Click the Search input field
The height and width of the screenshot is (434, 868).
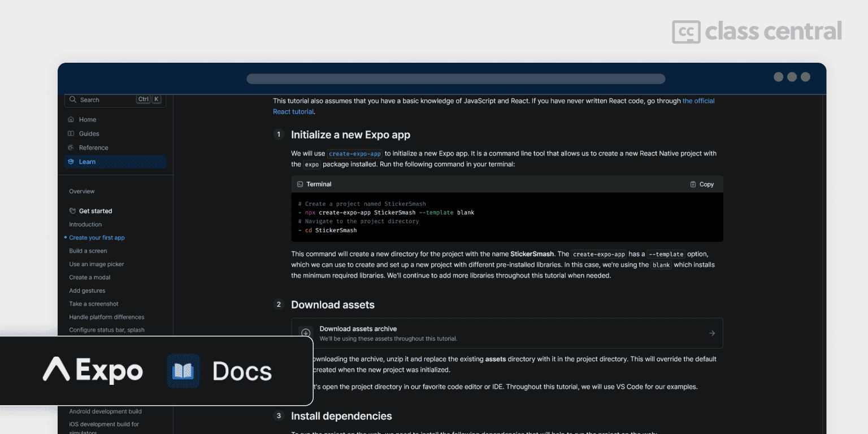click(x=115, y=100)
